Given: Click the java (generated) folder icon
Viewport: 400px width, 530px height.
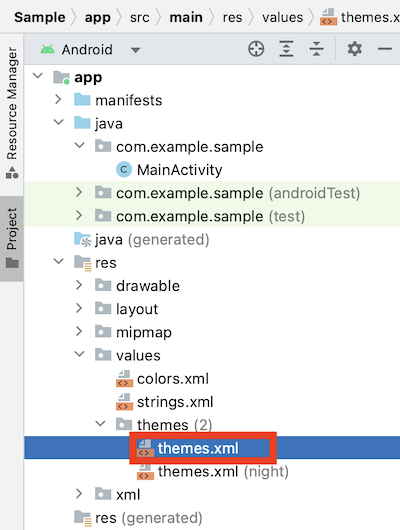Looking at the screenshot, I should tap(83, 239).
